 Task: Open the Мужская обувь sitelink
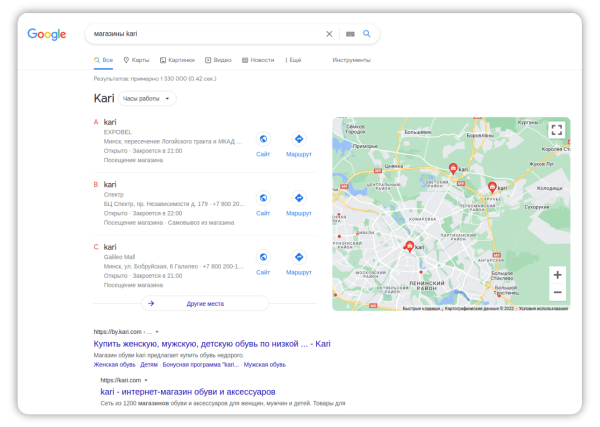pos(265,365)
